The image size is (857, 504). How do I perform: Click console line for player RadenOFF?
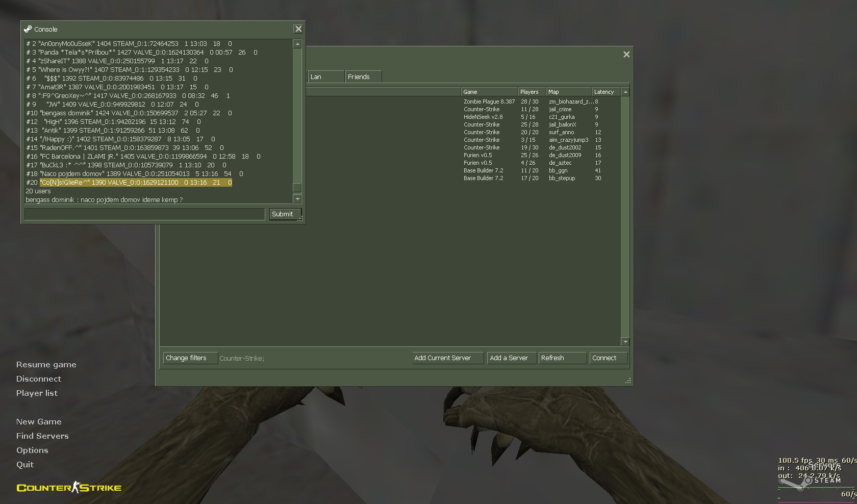tap(125, 148)
